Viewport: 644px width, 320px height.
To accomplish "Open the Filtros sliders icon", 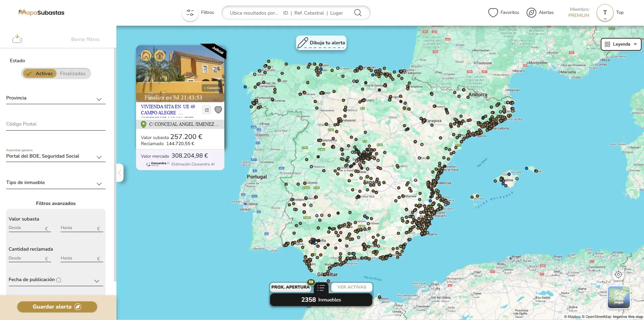I will pyautogui.click(x=190, y=13).
